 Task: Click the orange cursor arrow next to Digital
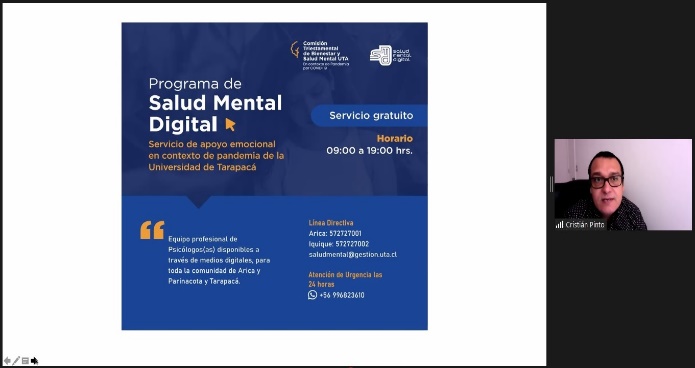click(230, 125)
